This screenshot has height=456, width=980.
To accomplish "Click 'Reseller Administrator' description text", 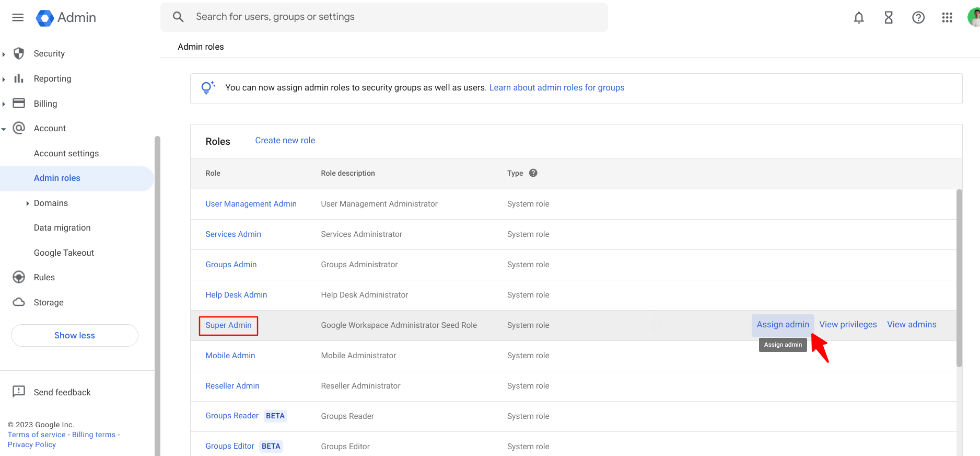I will [360, 386].
